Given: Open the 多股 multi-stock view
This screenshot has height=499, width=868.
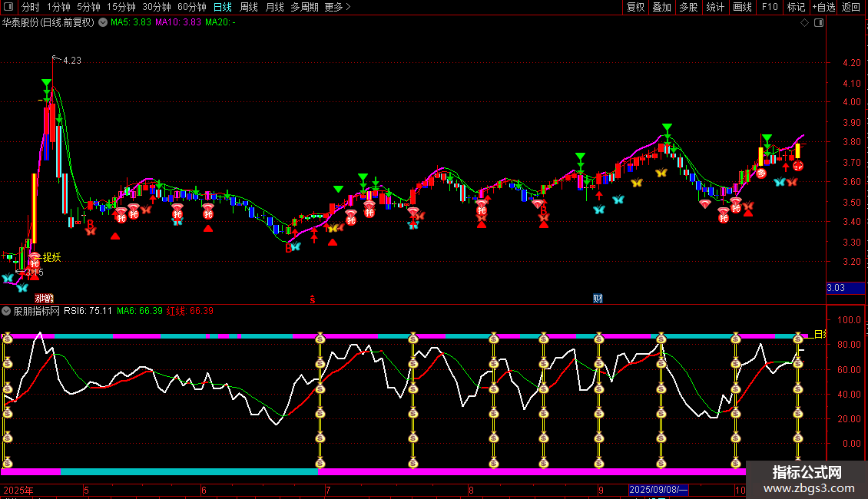Looking at the screenshot, I should (688, 7).
